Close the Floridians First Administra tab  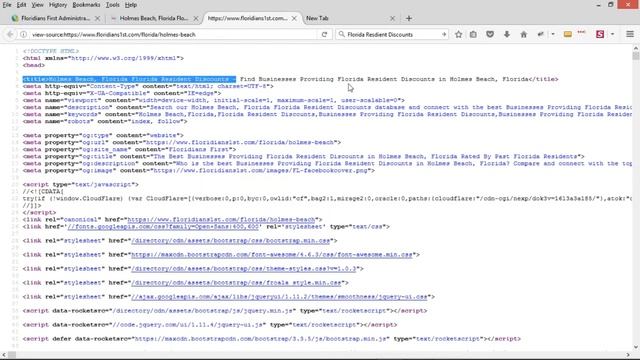pos(97,18)
